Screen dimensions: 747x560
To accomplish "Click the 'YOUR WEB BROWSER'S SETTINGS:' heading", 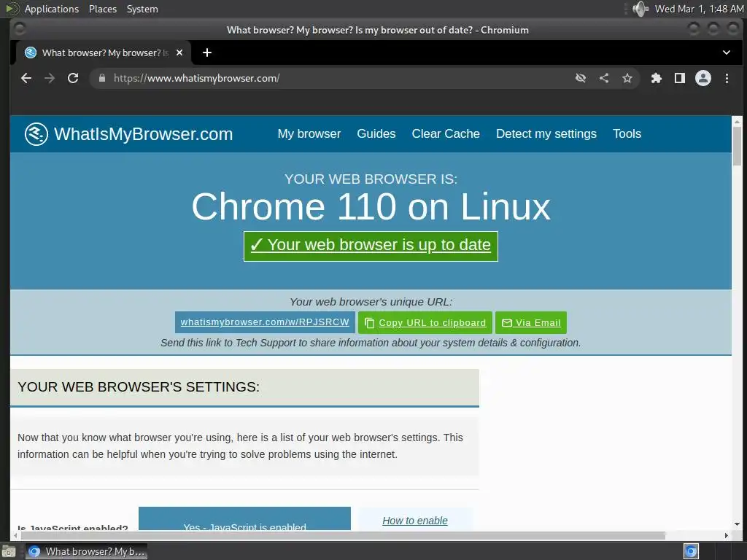I will pos(139,386).
